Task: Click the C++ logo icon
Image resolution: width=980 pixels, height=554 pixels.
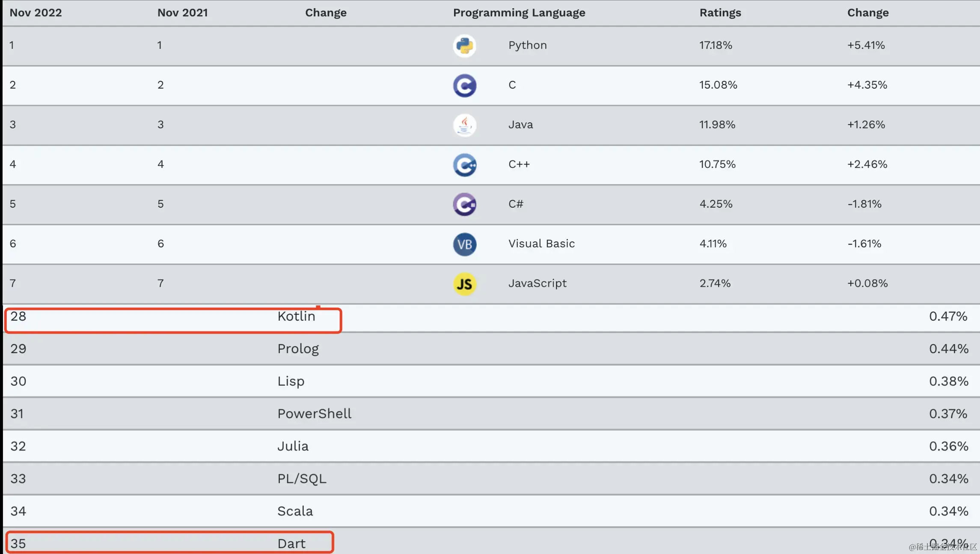Action: pos(464,165)
